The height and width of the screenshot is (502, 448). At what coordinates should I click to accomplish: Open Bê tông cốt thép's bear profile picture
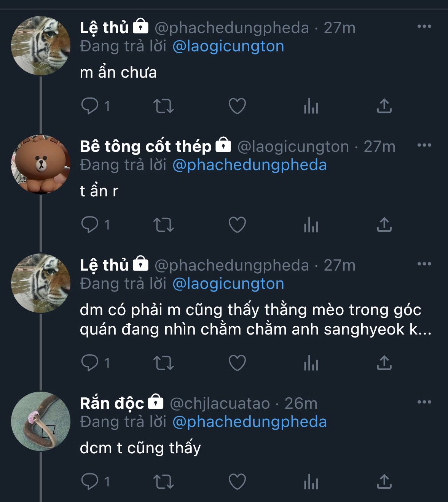point(41,164)
